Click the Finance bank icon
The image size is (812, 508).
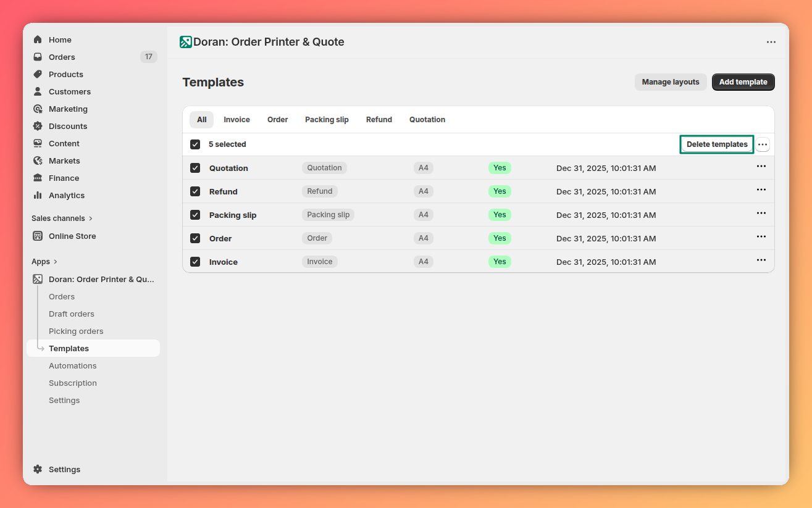38,178
